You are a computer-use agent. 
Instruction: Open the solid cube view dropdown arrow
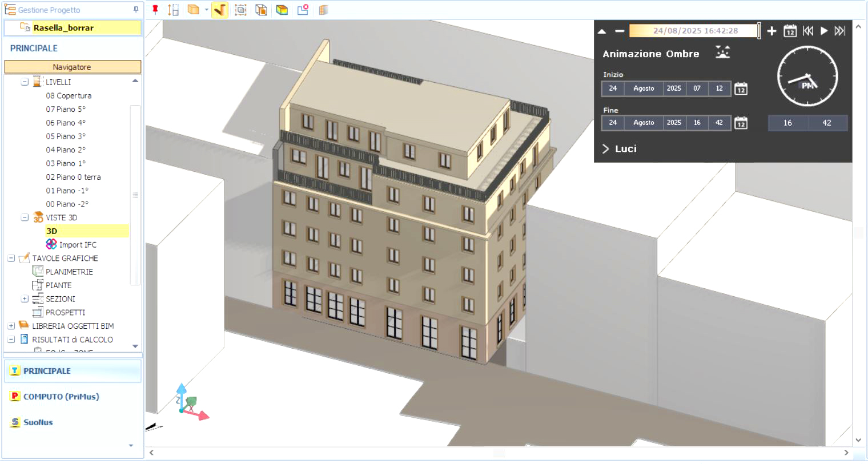[206, 10]
